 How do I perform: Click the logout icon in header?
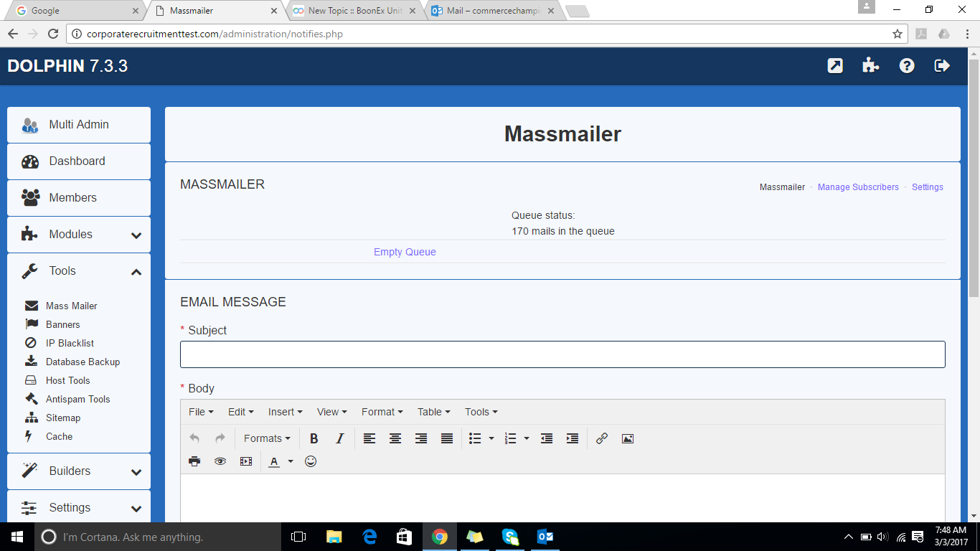[942, 66]
